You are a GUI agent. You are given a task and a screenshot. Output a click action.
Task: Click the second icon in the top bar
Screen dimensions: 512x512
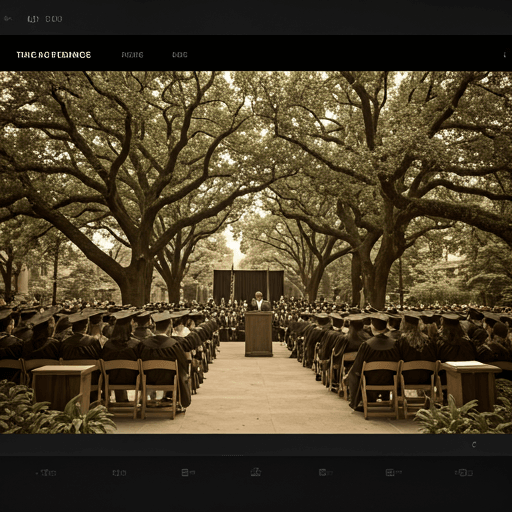[x=33, y=19]
